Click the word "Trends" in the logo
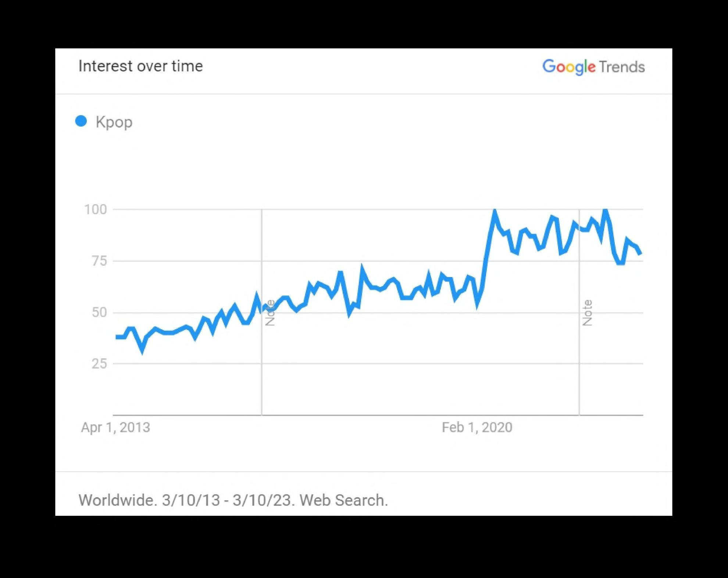This screenshot has width=728, height=578. click(622, 67)
